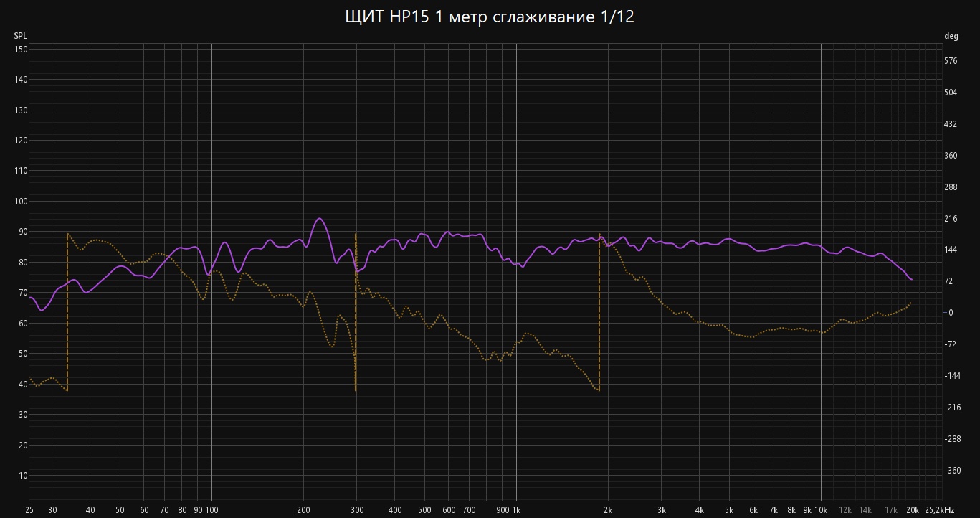The height and width of the screenshot is (518, 980).
Task: Click the 90 dB SPL tick label
Action: coord(23,232)
